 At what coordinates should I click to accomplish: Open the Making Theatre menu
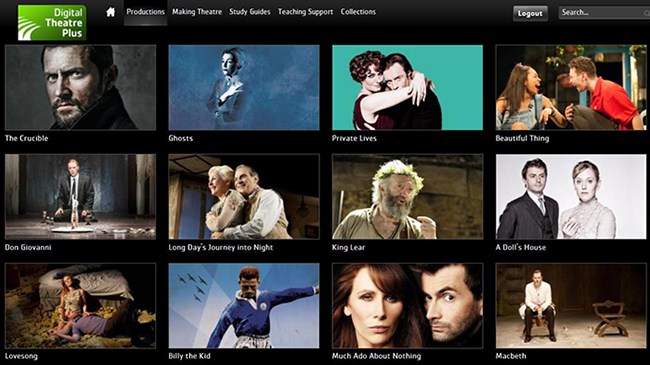click(x=197, y=12)
